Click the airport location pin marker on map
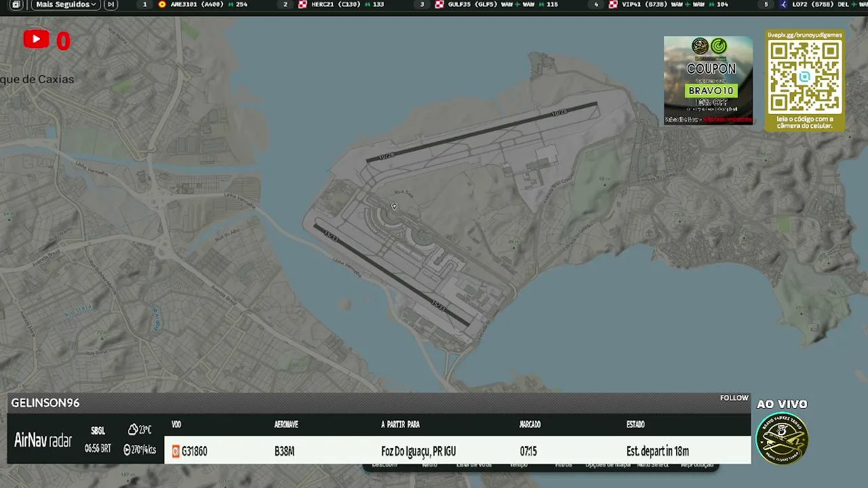 tap(394, 207)
